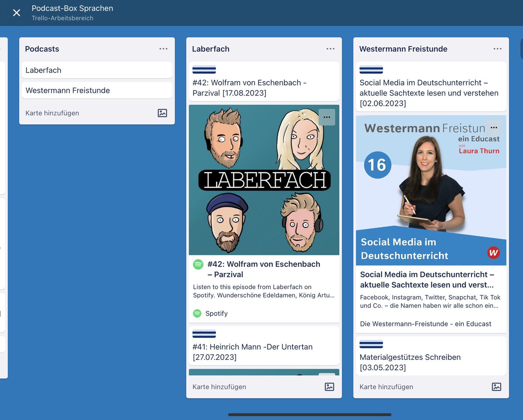The width and height of the screenshot is (523, 420).
Task: Open Spotify link #42: Wolfram von Eschenbach
Action: pyautogui.click(x=264, y=269)
